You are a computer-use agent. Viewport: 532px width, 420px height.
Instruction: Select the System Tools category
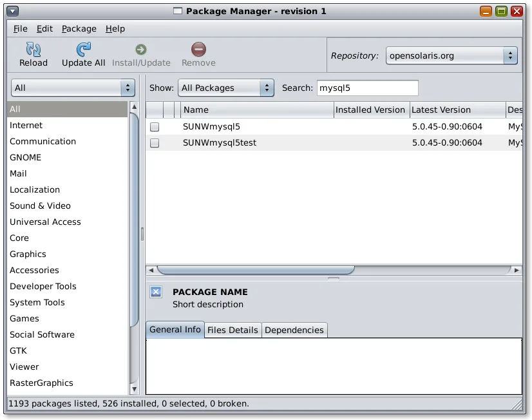click(x=67, y=303)
